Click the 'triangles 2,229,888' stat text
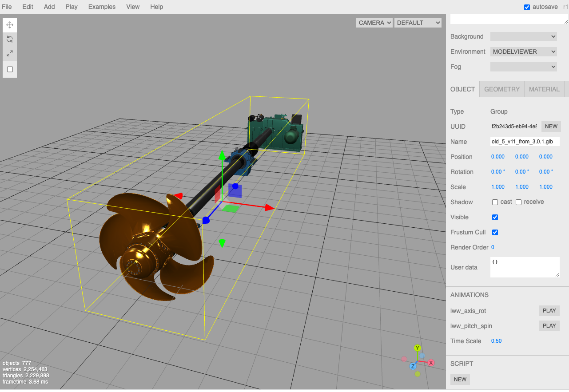 tap(26, 376)
